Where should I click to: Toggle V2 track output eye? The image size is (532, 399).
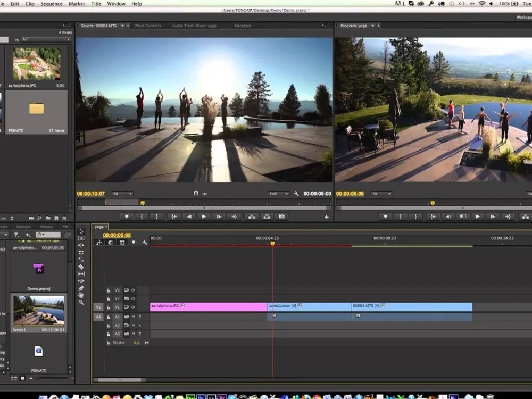click(133, 298)
